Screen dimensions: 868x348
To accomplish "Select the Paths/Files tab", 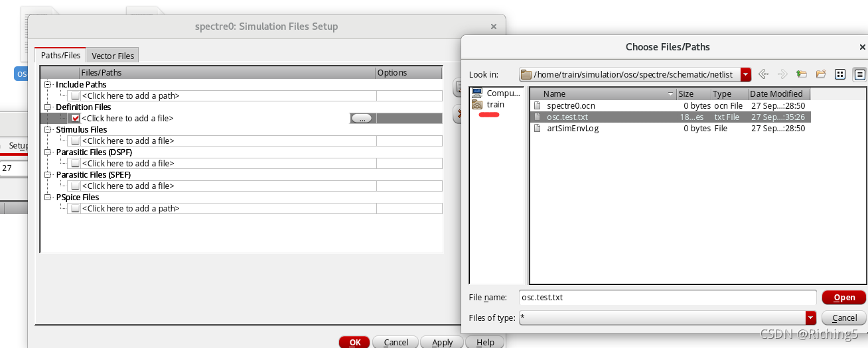I will [x=61, y=56].
